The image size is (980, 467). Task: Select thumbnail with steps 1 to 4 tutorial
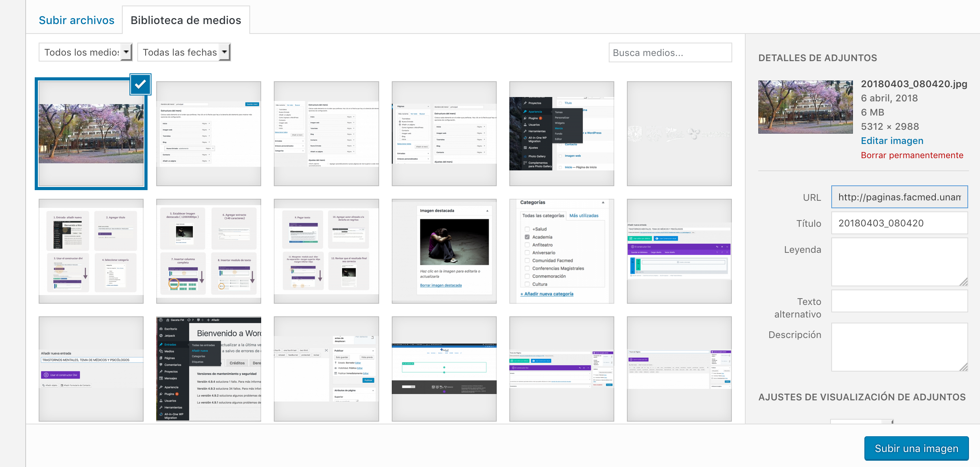point(91,251)
